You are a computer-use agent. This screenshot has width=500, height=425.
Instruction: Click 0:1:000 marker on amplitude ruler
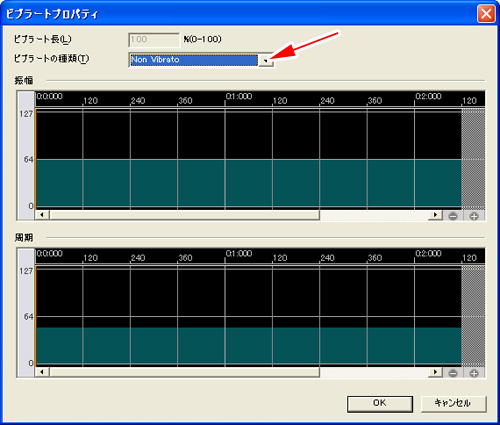pos(239,96)
